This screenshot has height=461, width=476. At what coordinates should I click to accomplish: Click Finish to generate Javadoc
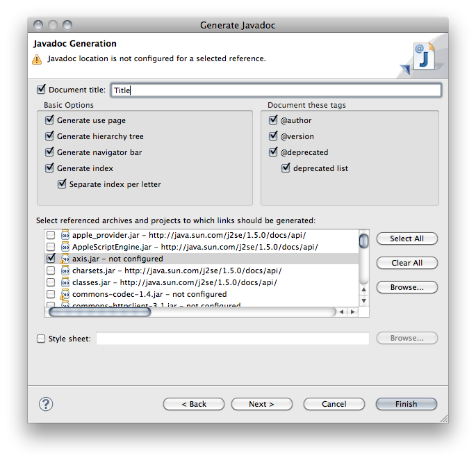point(407,404)
